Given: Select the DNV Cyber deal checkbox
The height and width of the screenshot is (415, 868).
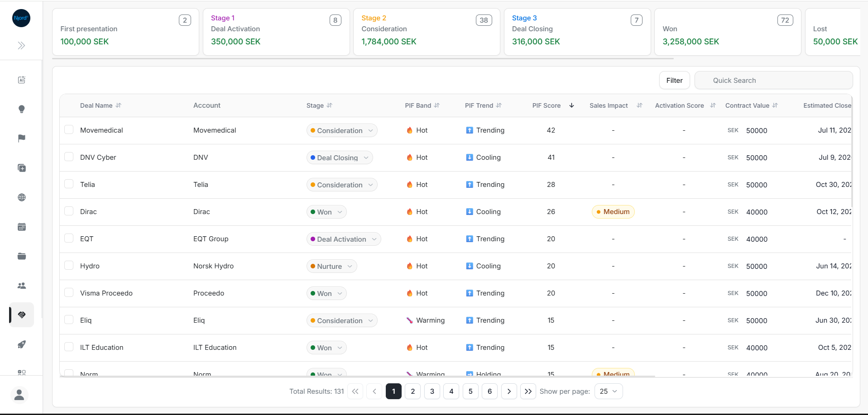Looking at the screenshot, I should tap(69, 157).
